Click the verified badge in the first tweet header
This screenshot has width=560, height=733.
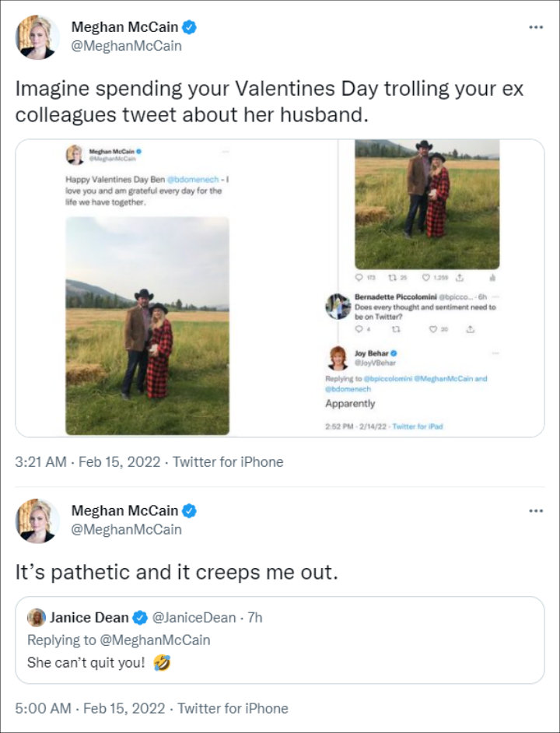pyautogui.click(x=190, y=27)
